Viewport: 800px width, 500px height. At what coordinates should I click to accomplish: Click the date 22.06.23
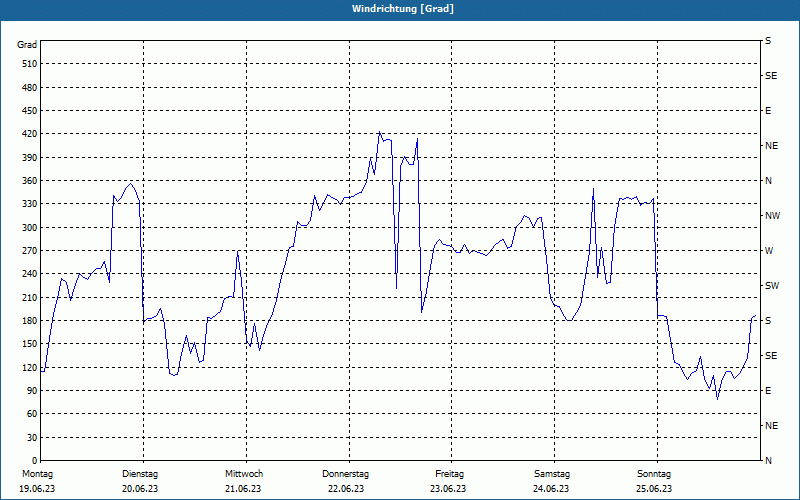(346, 489)
